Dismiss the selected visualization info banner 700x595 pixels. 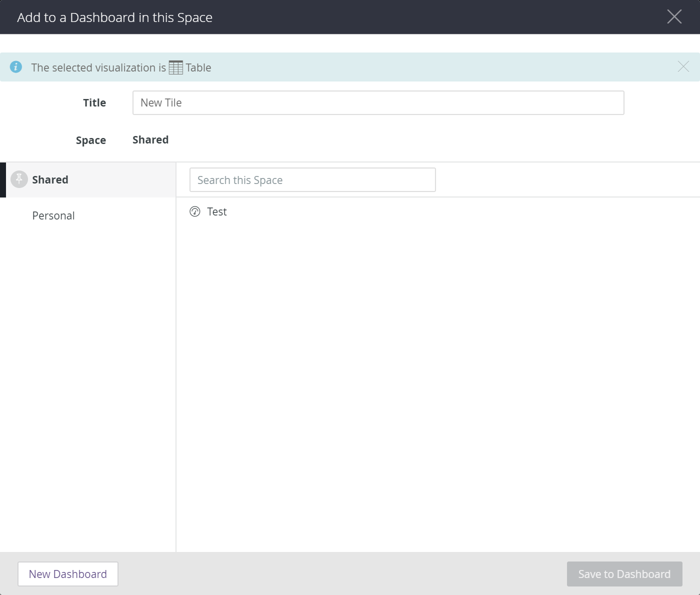coord(683,66)
